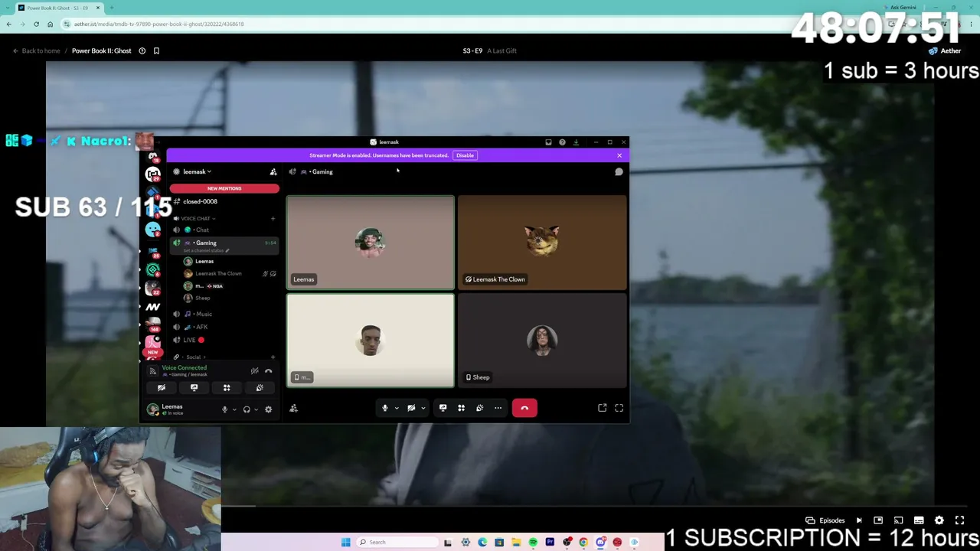Invite friends icon below the video grid
The height and width of the screenshot is (551, 980).
[x=293, y=409]
